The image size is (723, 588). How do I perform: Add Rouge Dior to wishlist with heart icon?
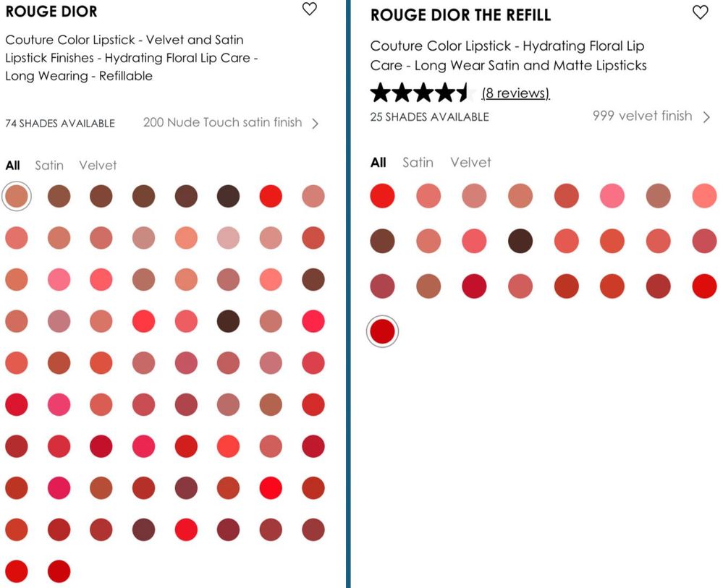(x=310, y=9)
